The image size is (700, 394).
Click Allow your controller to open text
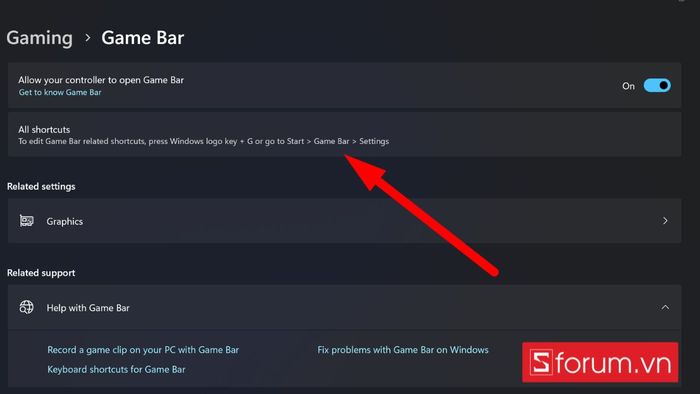[101, 80]
